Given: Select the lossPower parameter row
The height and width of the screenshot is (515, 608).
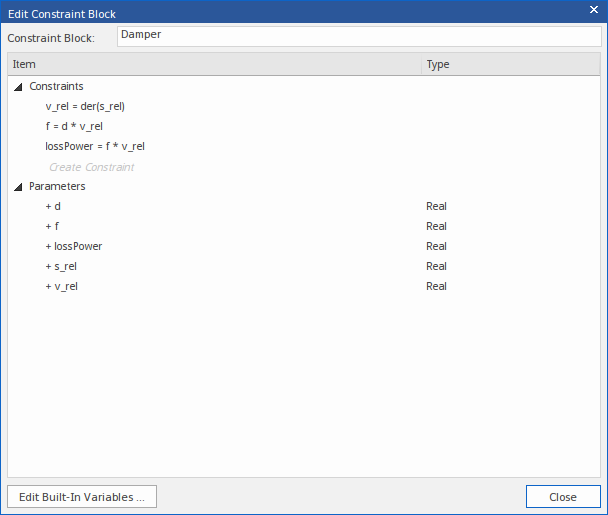Looking at the screenshot, I should [x=74, y=246].
